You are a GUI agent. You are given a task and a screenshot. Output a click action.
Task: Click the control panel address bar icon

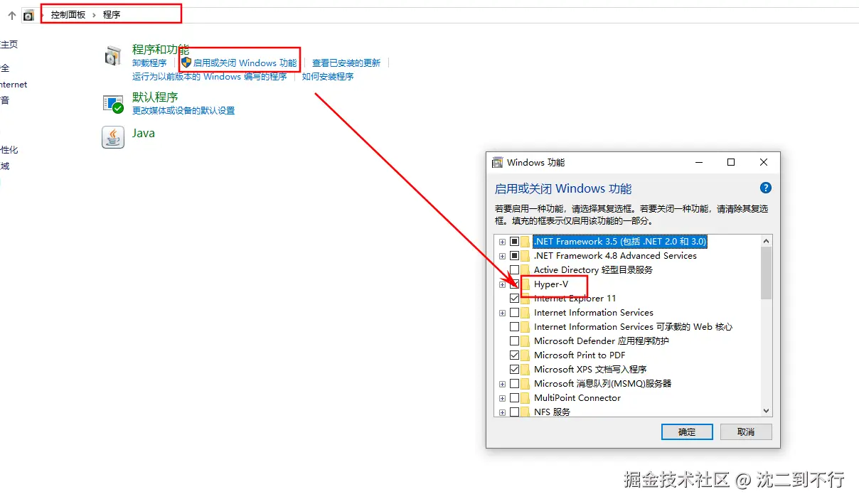point(28,14)
